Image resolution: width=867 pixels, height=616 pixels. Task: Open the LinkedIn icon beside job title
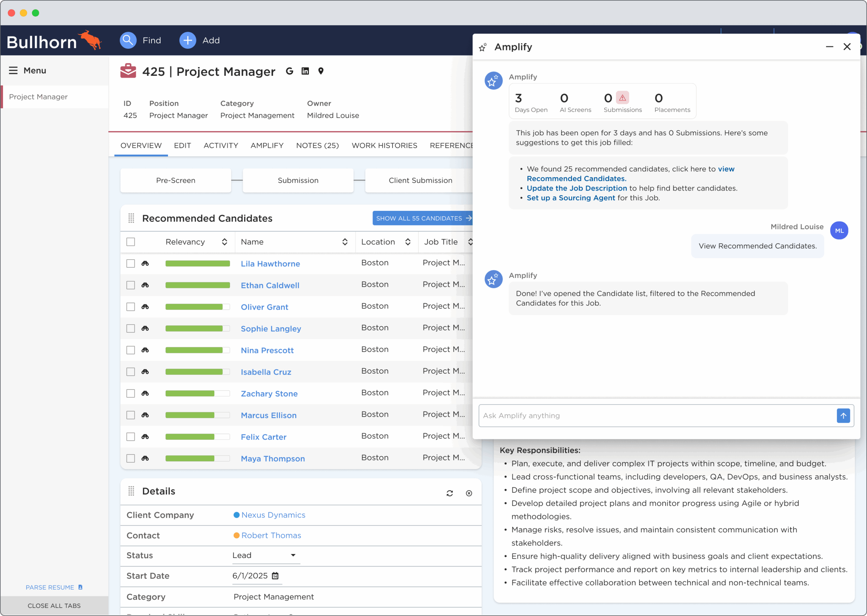(x=305, y=71)
